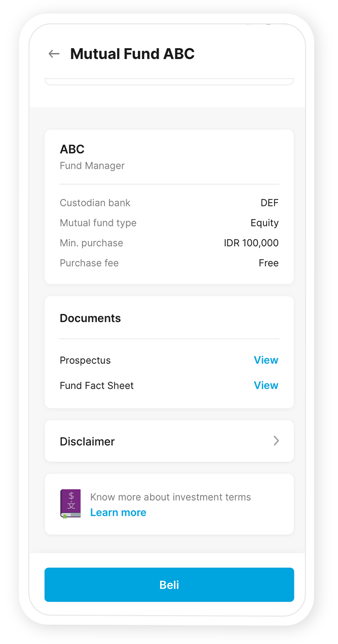The image size is (338, 644).
Task: Tap the ABC fund manager heading
Action: point(72,149)
